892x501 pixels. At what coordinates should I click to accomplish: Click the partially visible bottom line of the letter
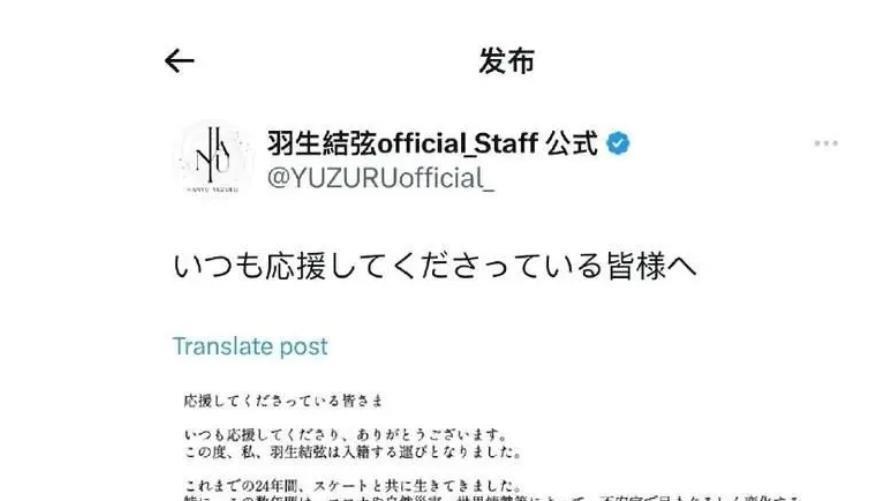click(492, 498)
